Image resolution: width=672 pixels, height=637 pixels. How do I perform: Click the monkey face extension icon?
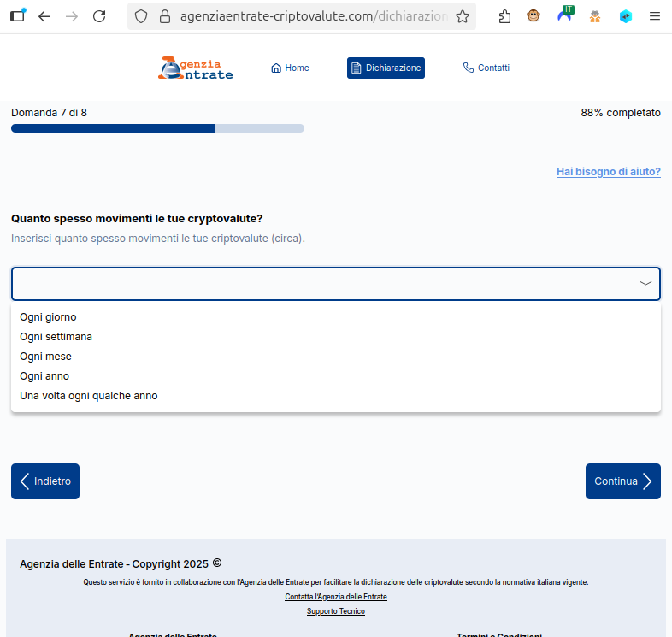[x=533, y=16]
